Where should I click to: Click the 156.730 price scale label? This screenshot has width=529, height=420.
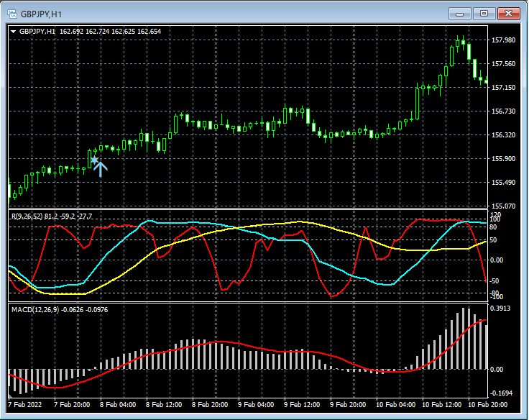click(503, 111)
